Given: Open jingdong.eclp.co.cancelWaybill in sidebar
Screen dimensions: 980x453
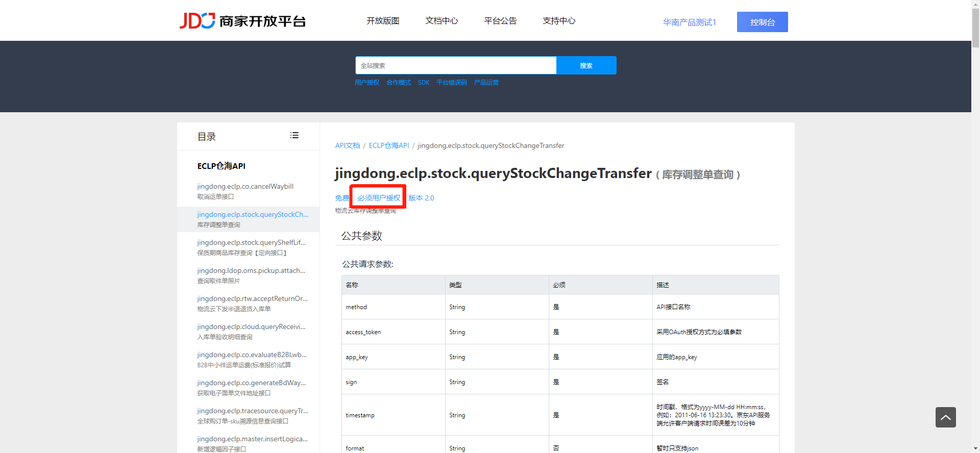Looking at the screenshot, I should [x=245, y=187].
